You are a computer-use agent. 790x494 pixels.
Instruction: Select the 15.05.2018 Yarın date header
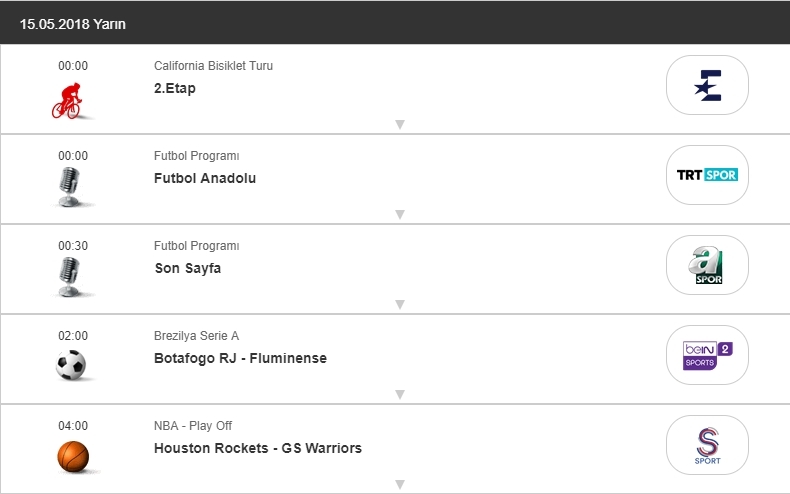[73, 23]
